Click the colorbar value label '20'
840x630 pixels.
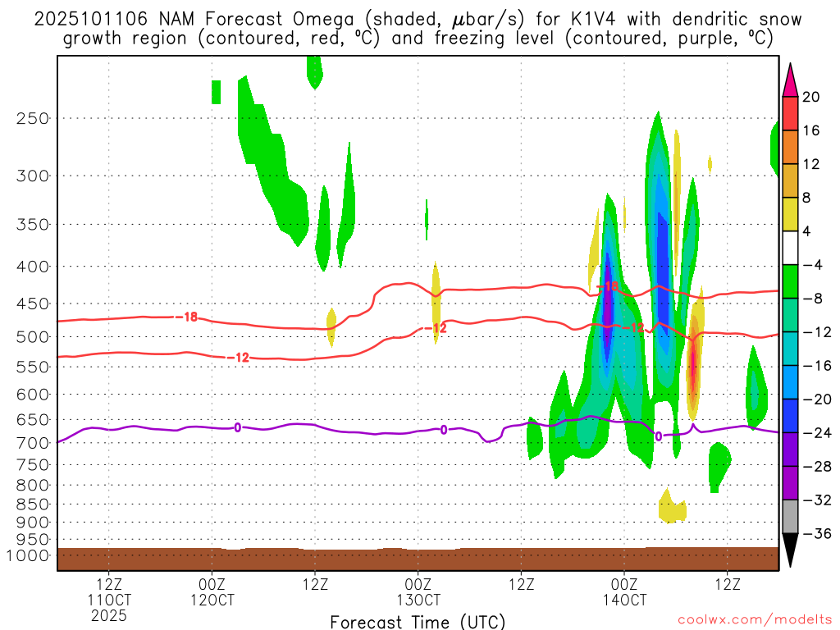coord(811,97)
